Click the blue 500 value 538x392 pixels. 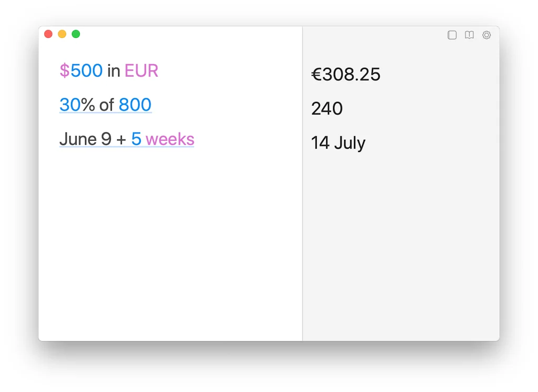point(87,71)
